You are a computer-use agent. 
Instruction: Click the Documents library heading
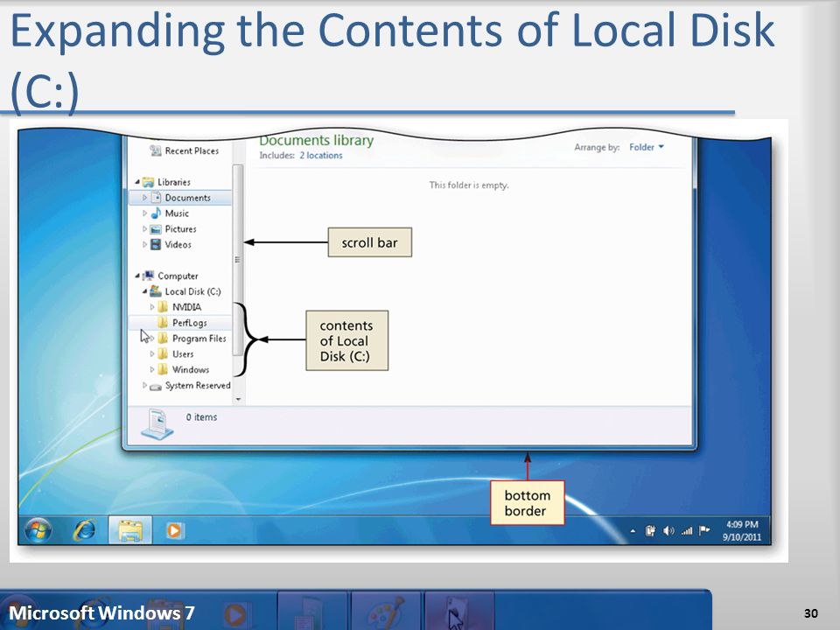(316, 140)
